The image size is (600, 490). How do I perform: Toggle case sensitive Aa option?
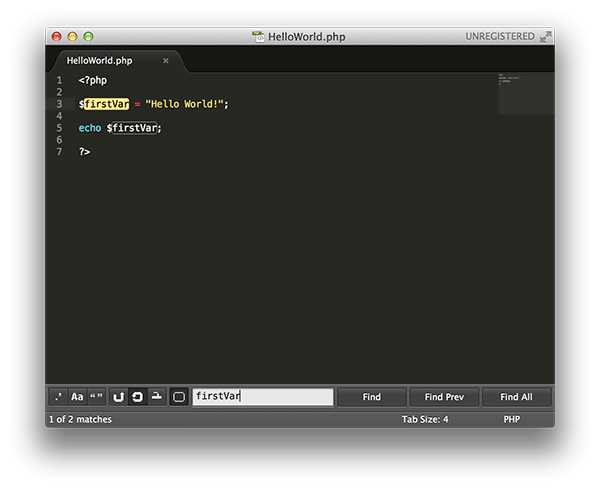click(x=77, y=397)
